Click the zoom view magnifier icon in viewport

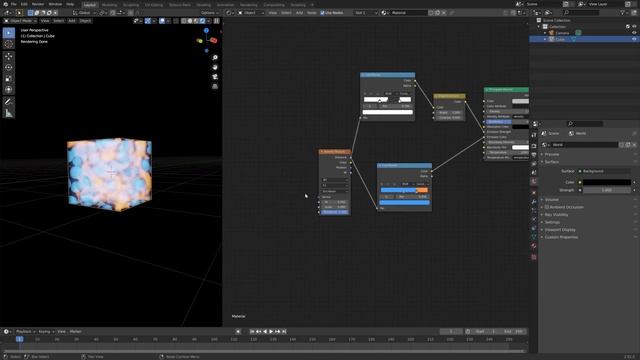(x=215, y=58)
